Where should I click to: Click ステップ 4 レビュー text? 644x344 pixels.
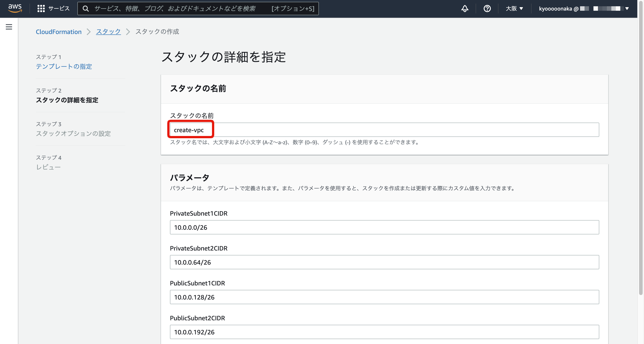pos(48,167)
